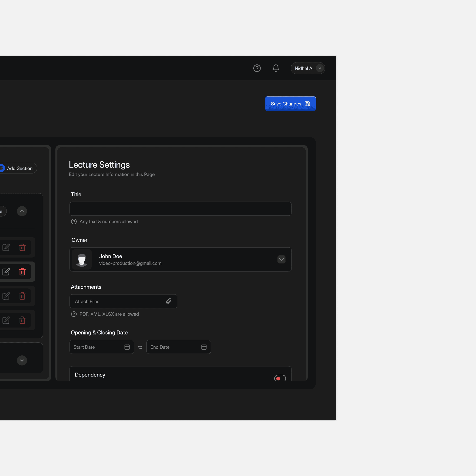Viewport: 476px width, 476px height.
Task: Open the Start Date calendar icon
Action: point(127,347)
